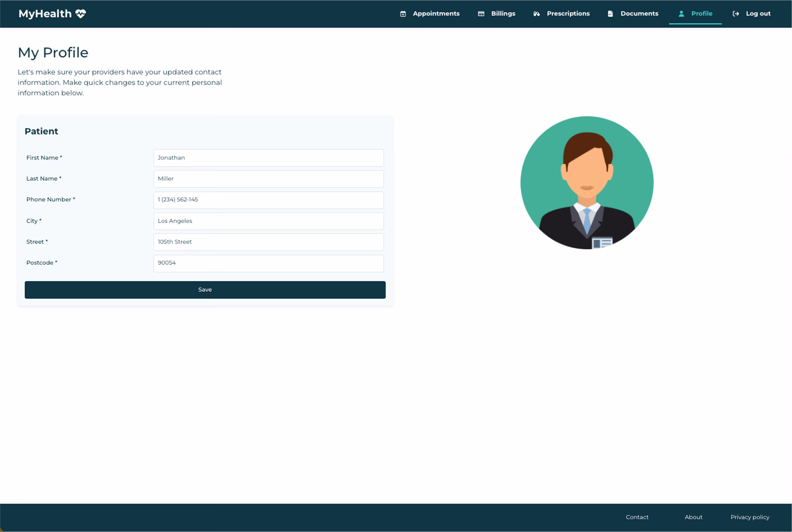Click into the First Name field
Viewport: 792px width, 532px height.
[x=268, y=158]
